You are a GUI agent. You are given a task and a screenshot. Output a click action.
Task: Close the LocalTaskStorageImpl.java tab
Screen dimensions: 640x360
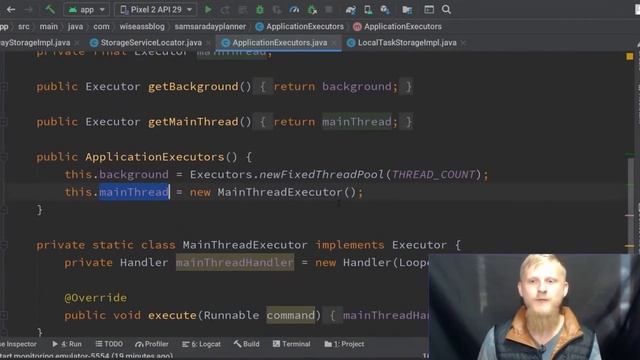pyautogui.click(x=463, y=42)
